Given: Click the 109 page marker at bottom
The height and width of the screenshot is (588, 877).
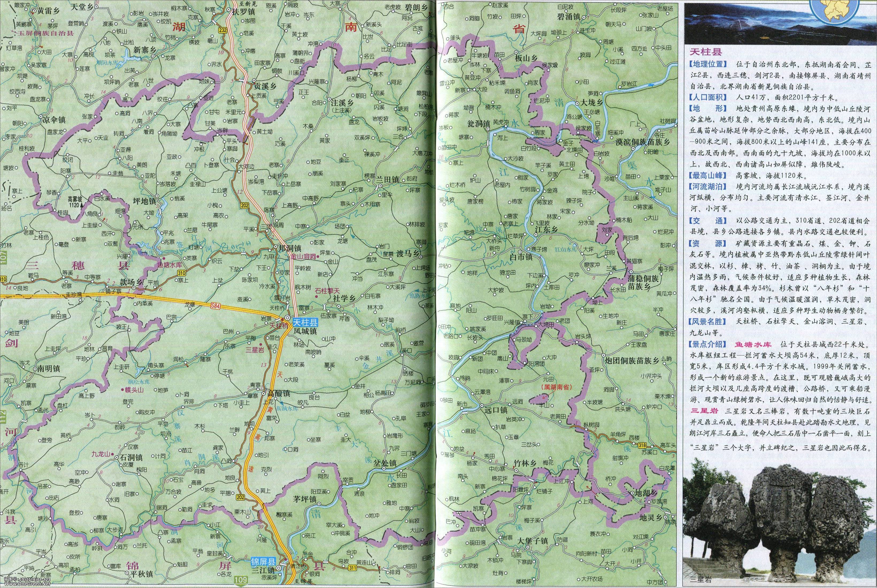Looking at the screenshot, I should click(x=241, y=581).
